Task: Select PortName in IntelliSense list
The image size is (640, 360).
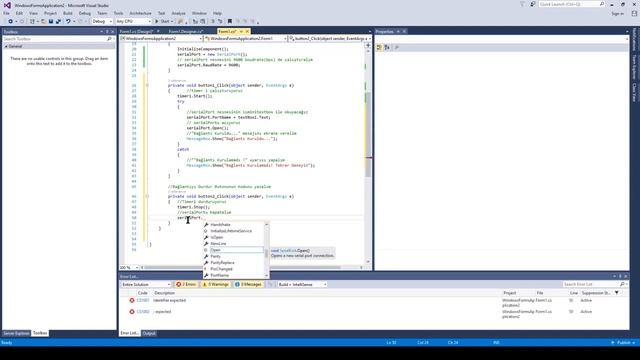Action: (220, 276)
